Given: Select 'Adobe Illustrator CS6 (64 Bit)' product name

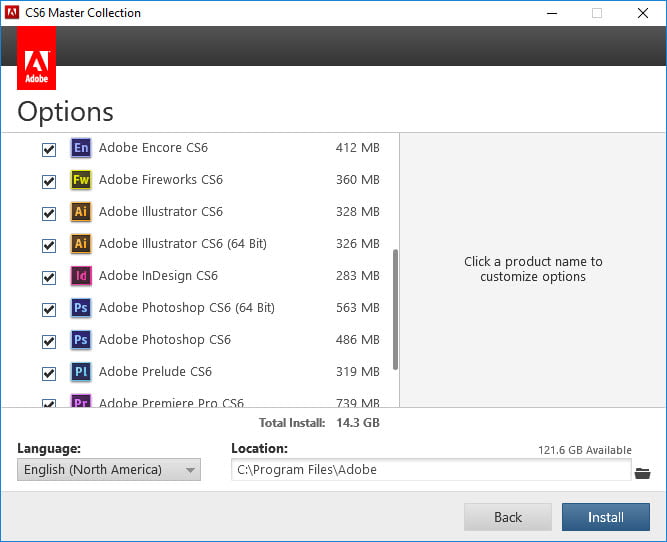Looking at the screenshot, I should pyautogui.click(x=183, y=243).
